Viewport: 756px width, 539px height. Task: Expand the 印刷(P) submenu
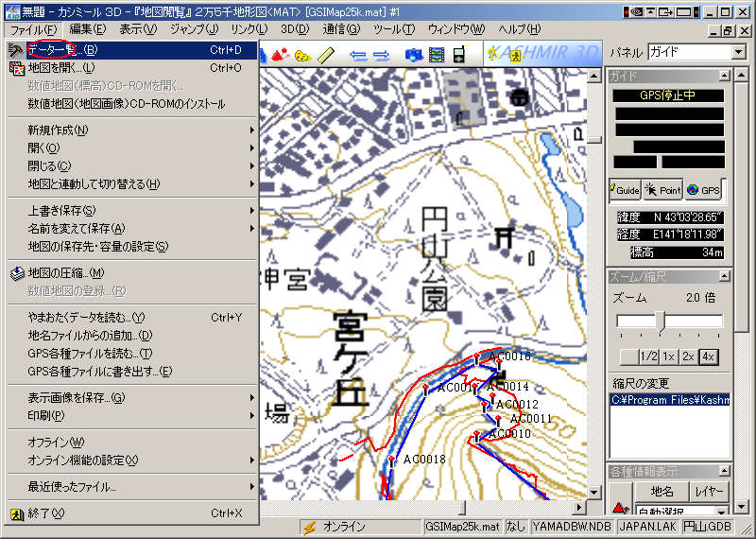tap(132, 416)
